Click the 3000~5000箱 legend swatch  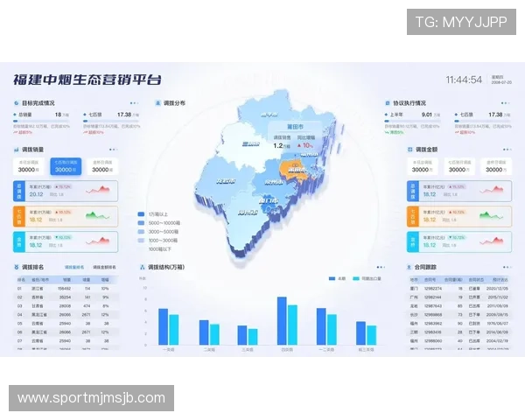141,231
